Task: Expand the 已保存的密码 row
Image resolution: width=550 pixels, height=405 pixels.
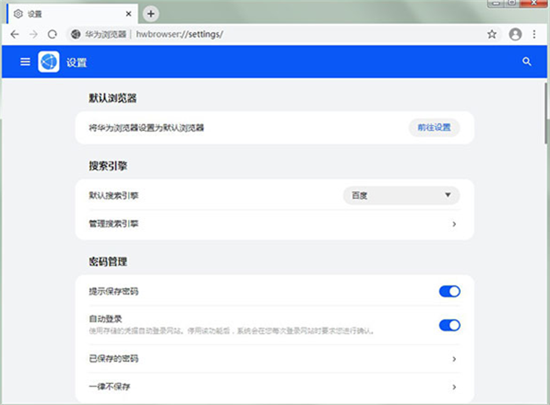Action: (274, 359)
